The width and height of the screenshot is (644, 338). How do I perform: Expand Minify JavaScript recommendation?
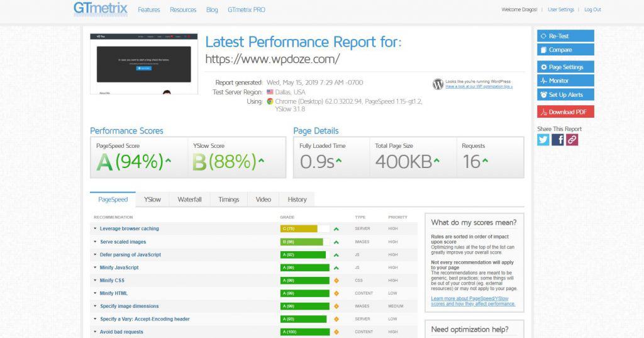point(119,268)
